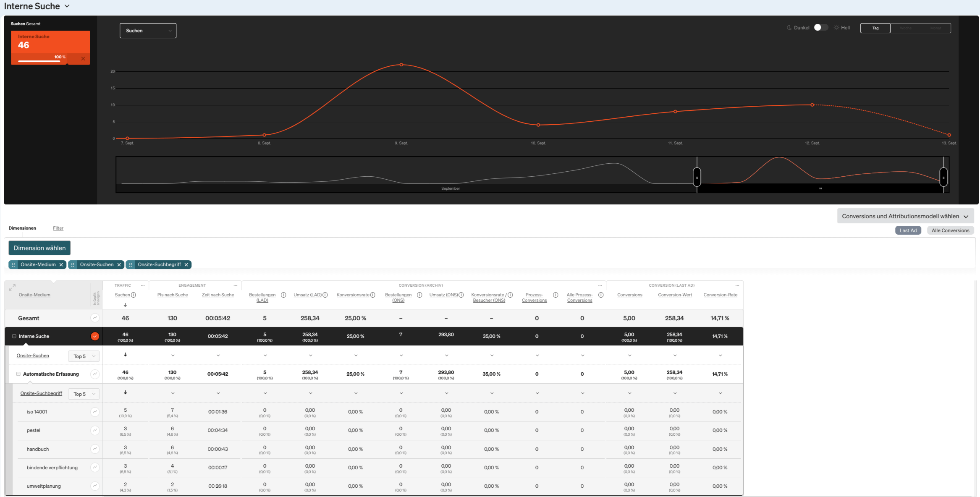Open the Suchen metric dropdown in chart
This screenshot has height=497, width=980.
(x=148, y=31)
